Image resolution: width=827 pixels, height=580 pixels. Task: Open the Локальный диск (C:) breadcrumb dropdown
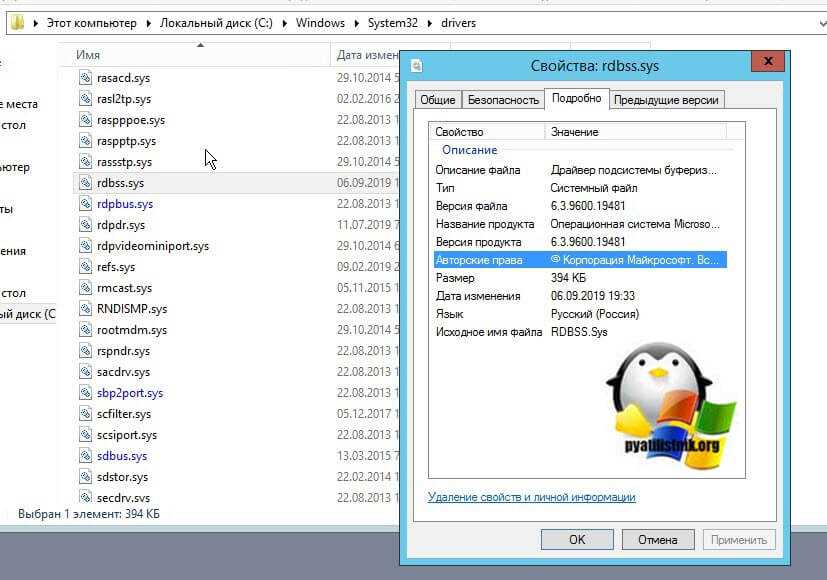285,23
